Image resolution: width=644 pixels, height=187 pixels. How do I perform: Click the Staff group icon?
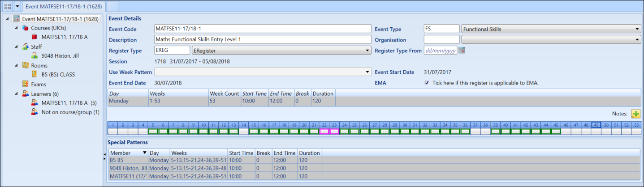26,47
